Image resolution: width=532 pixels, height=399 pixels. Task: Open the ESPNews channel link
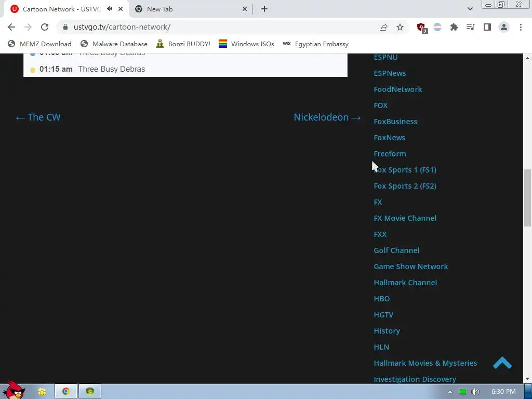[390, 73]
